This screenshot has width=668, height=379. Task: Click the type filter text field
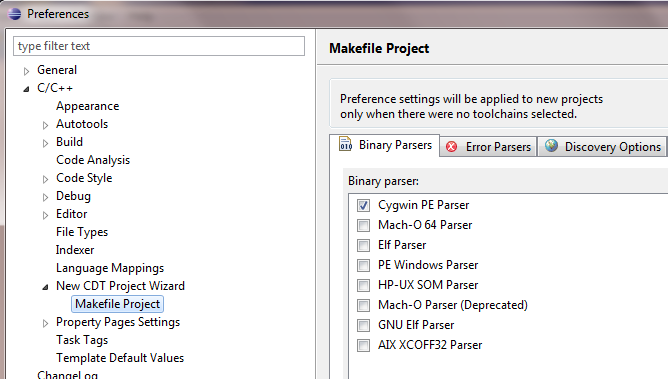click(159, 46)
